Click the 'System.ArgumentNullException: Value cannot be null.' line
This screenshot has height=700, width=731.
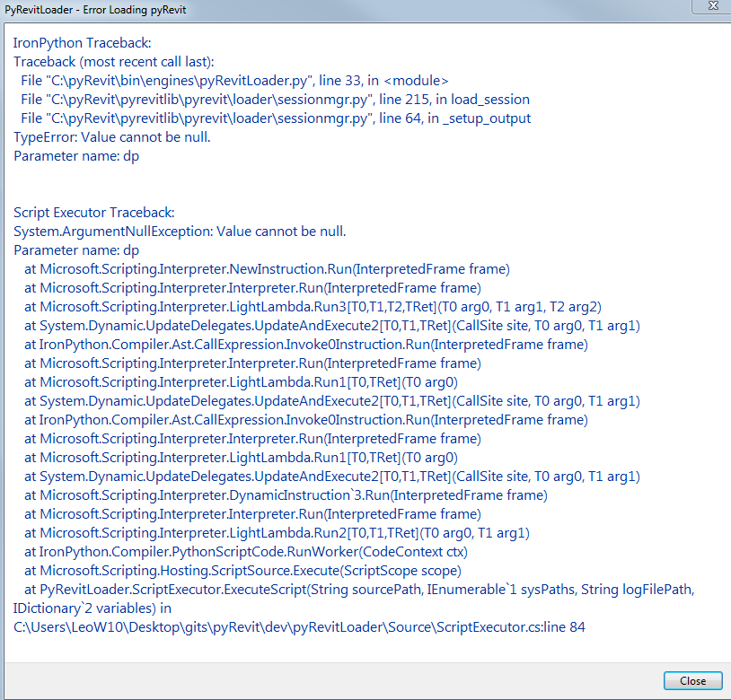180,231
